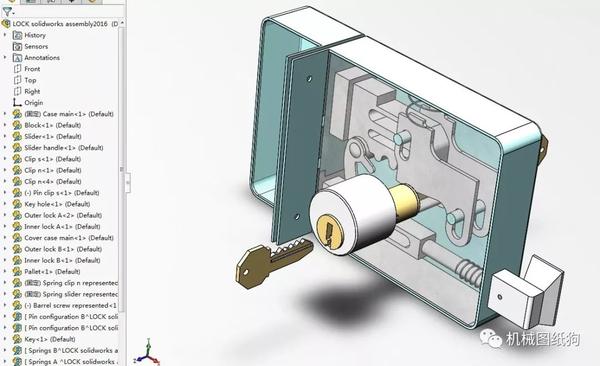
Task: Expand the Clip s<1> component
Action: 5,159
